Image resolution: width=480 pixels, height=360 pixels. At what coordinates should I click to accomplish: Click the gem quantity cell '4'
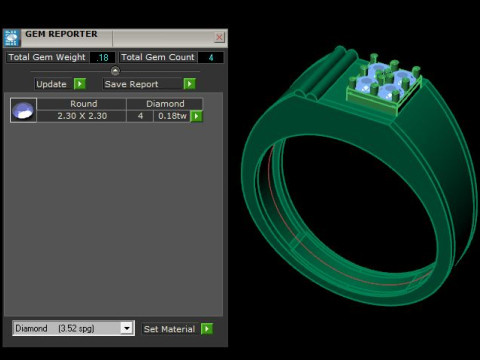coord(140,116)
